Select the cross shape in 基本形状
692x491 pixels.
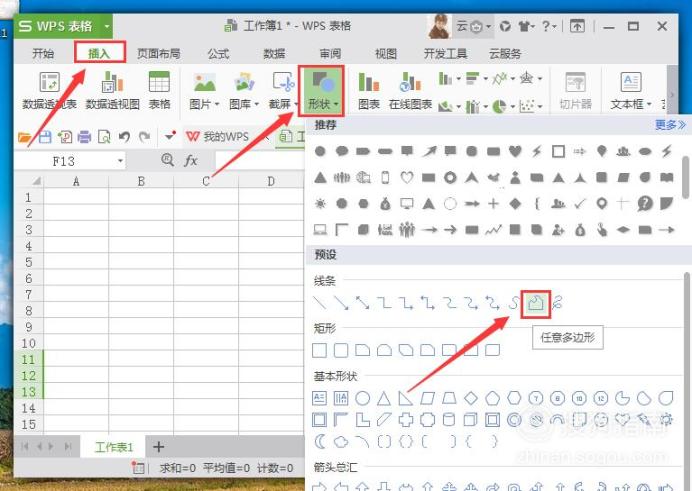pos(406,420)
